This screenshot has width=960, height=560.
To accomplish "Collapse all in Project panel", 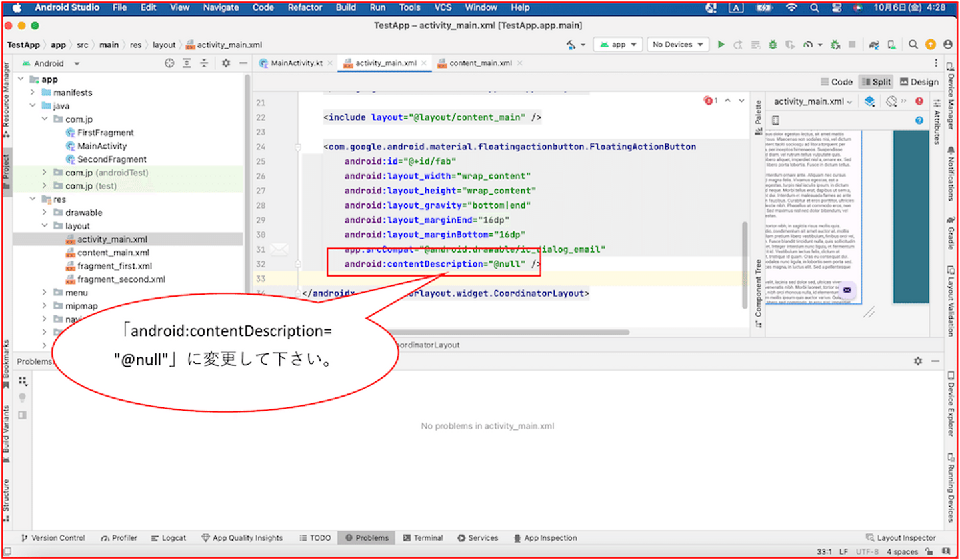I will [x=205, y=63].
